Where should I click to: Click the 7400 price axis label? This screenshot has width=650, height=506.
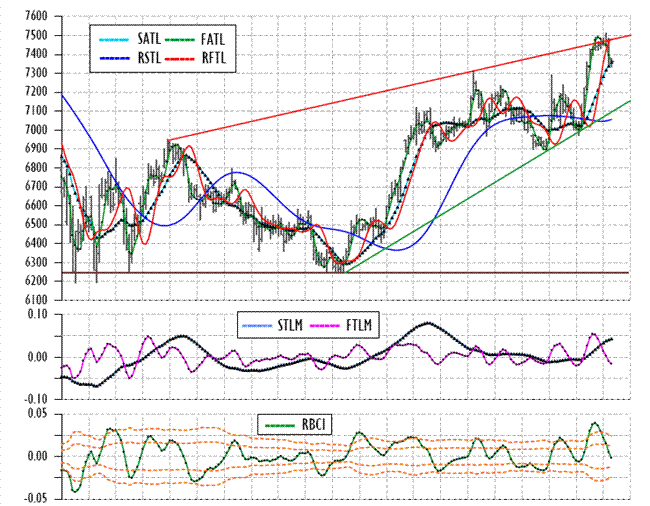[x=36, y=54]
